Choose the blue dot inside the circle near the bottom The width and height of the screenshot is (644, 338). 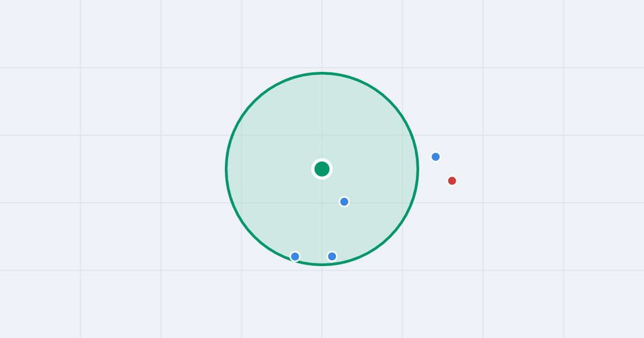(x=332, y=256)
